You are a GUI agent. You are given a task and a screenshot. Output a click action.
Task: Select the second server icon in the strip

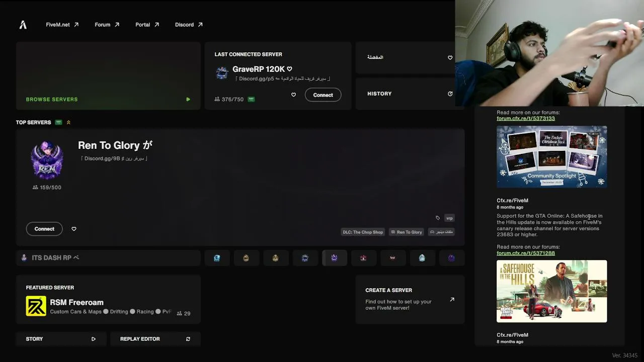[246, 258]
